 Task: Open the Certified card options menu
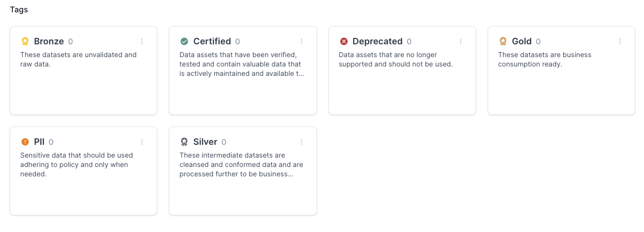tap(302, 41)
